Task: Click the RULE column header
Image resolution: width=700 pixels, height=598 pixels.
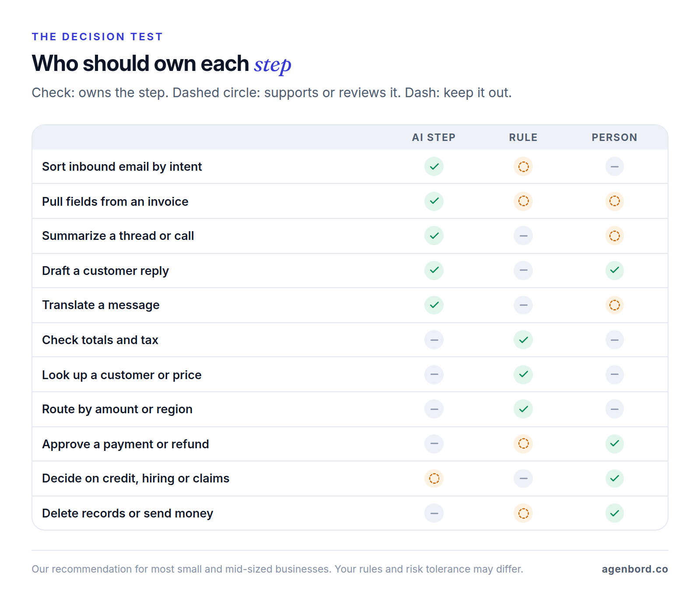Action: tap(523, 137)
